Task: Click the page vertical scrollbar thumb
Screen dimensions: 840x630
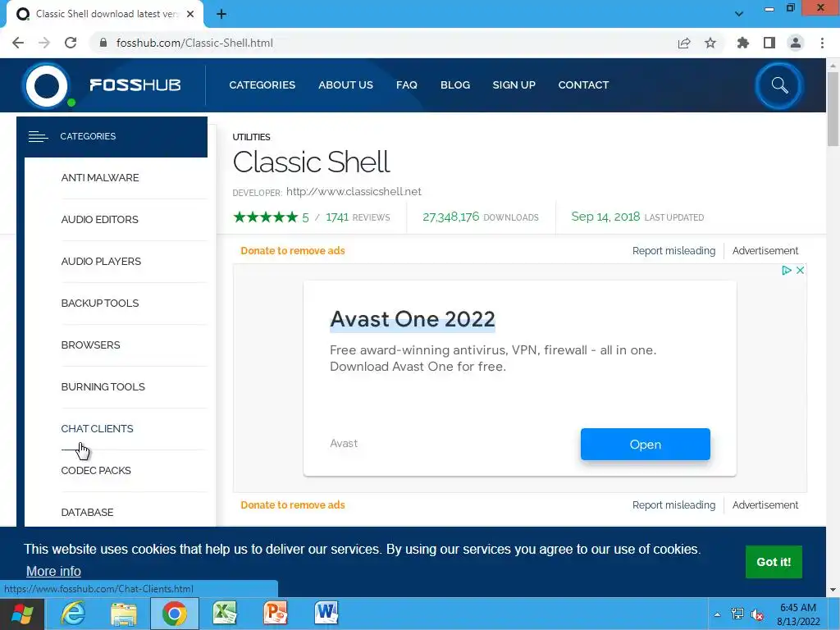Action: [x=833, y=109]
